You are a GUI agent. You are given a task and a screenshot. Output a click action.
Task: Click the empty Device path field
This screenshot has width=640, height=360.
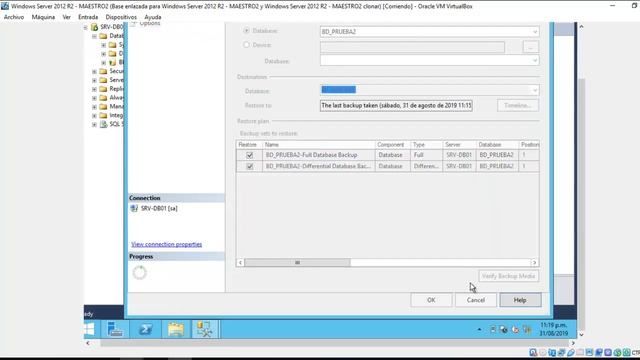[x=412, y=47]
